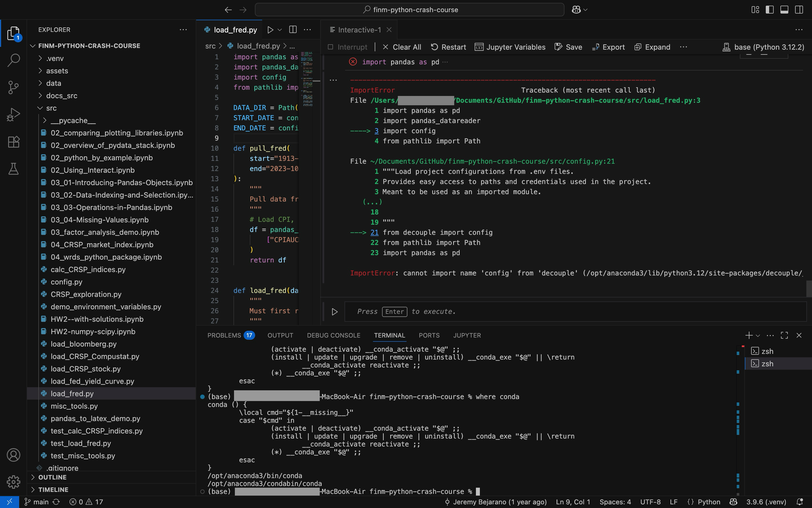Toggle Interrupt kernel button

coord(348,47)
